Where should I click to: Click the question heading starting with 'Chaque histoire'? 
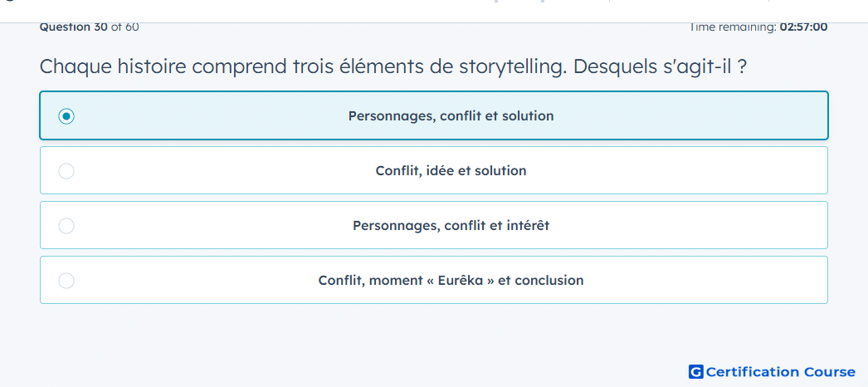(393, 67)
